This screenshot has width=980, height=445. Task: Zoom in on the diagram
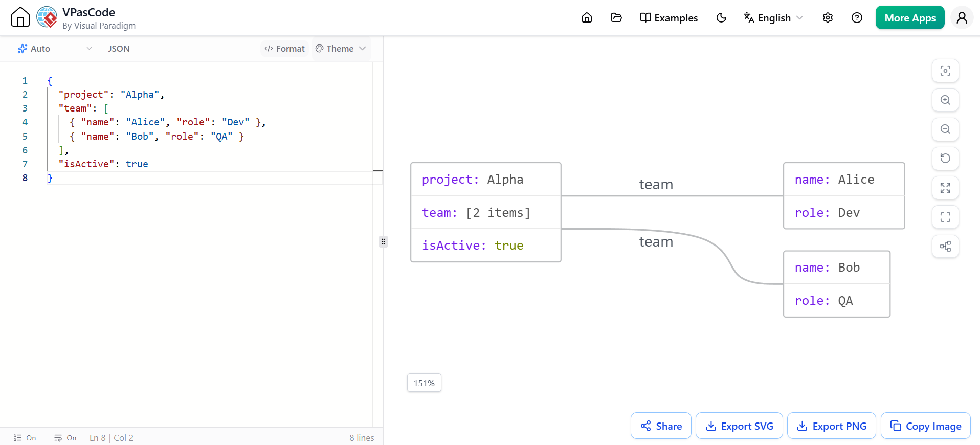(945, 100)
